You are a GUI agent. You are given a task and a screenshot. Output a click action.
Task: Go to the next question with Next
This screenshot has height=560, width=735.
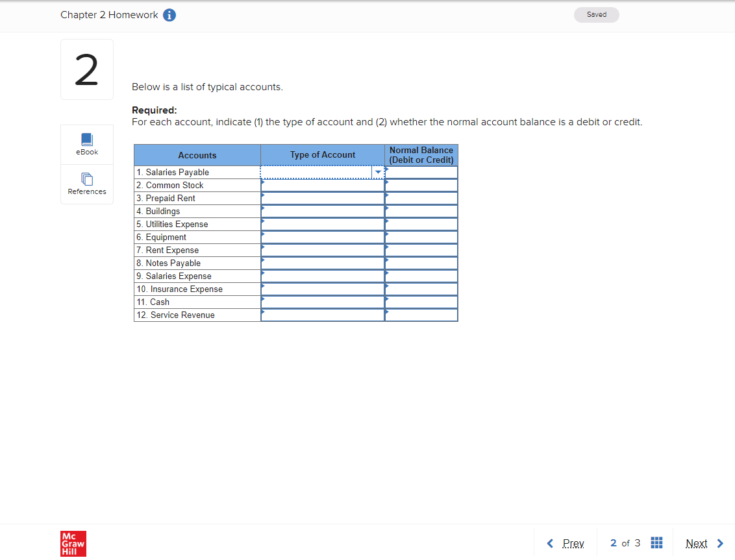pos(704,543)
